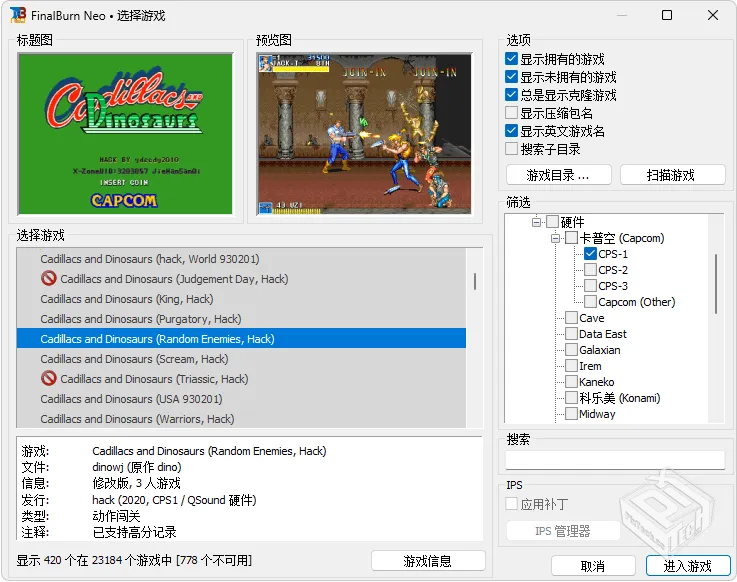
Task: Click 进入游戏 to start game
Action: point(687,565)
